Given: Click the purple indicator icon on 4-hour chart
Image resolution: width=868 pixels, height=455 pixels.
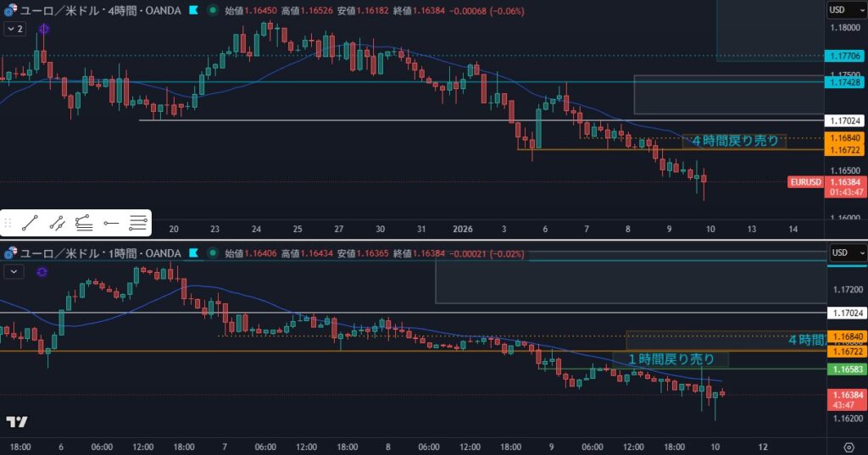Looking at the screenshot, I should (44, 29).
